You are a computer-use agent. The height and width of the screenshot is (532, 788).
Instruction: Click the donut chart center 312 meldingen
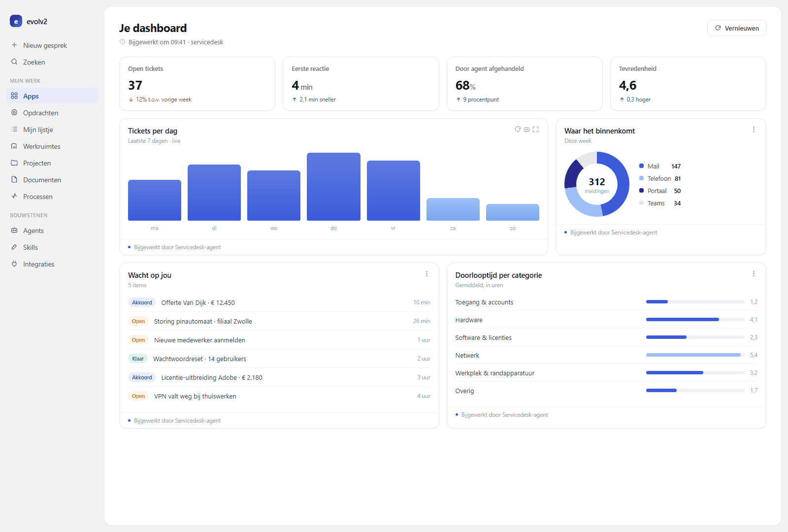pyautogui.click(x=597, y=185)
